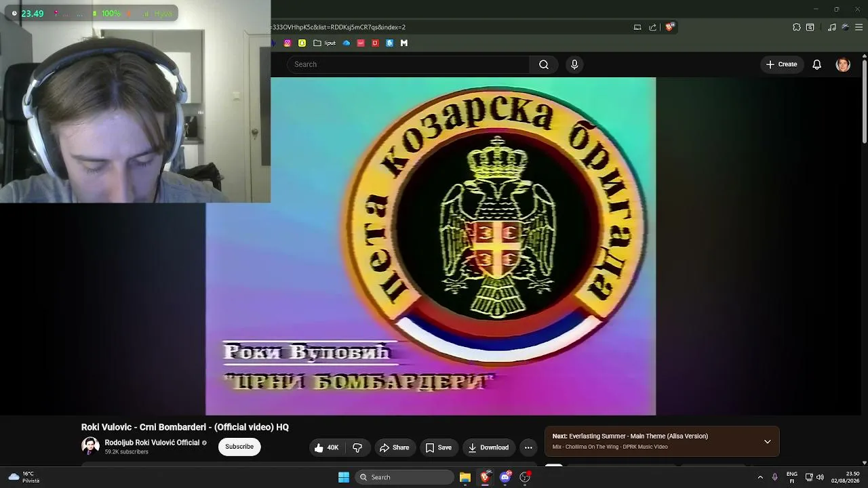Show hidden system tray icons
868x488 pixels.
[760, 477]
